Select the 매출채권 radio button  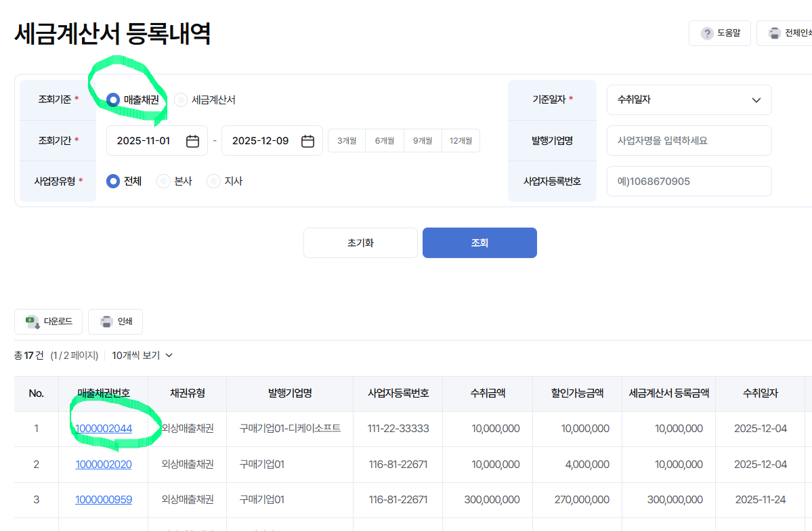(113, 100)
